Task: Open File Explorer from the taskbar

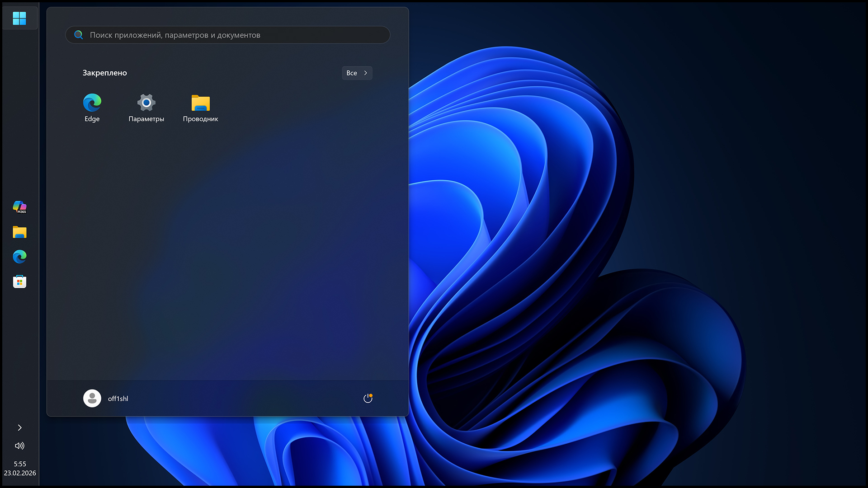Action: point(19,232)
